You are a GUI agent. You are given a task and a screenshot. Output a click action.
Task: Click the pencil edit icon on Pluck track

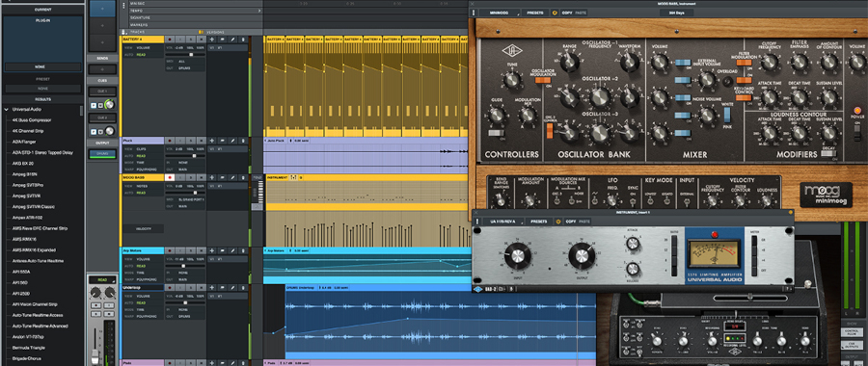[x=233, y=141]
